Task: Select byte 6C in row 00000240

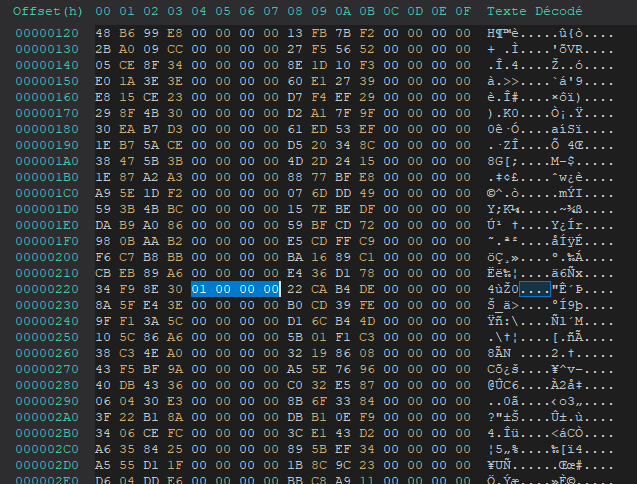Action: [319, 321]
